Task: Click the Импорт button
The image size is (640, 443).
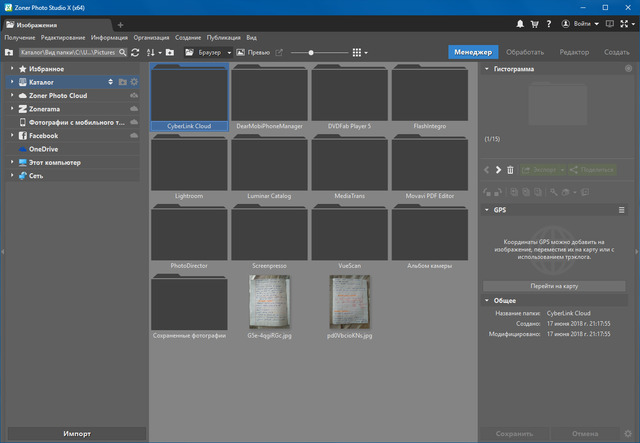Action: click(76, 433)
